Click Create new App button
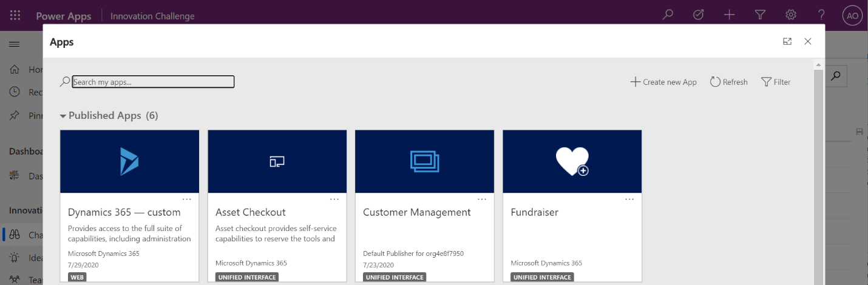 [663, 82]
